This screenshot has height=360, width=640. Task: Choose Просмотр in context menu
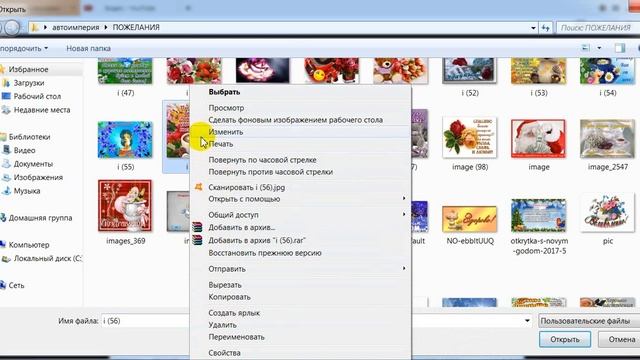click(226, 108)
